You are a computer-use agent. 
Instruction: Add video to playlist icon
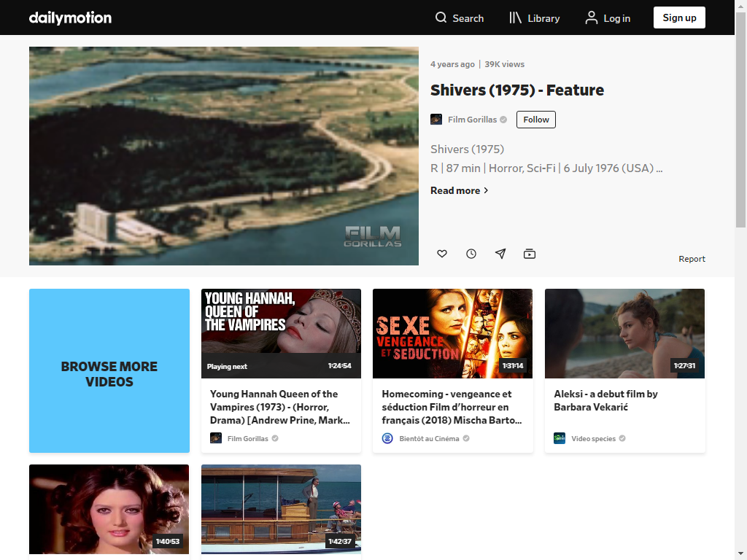(x=530, y=254)
